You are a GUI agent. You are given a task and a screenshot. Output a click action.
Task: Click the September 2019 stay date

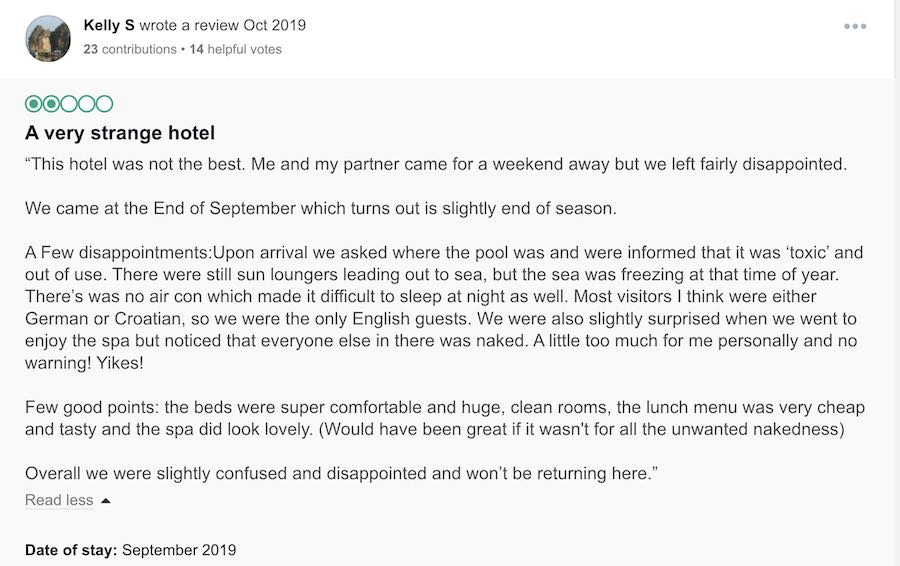[179, 550]
